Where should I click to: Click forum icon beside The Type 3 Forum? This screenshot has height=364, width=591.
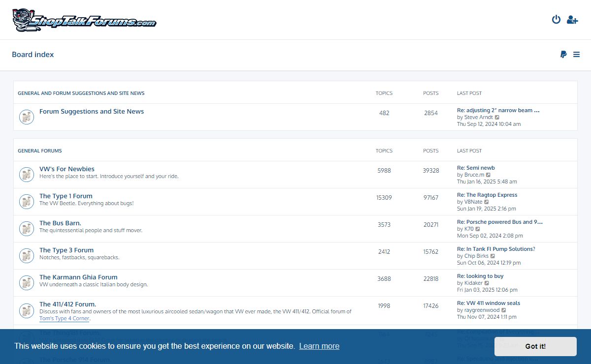[27, 256]
